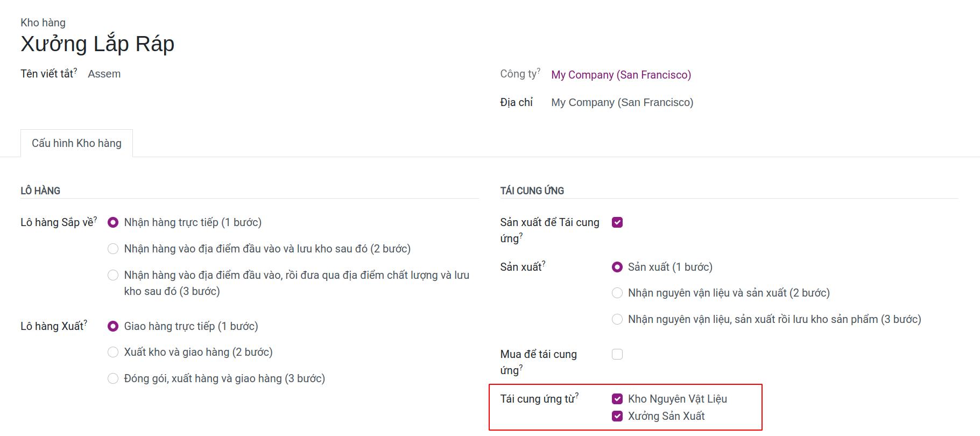Show help tooltip for Lô hàng Sắp về
Viewport: 980px width, 436px height.
[95, 219]
